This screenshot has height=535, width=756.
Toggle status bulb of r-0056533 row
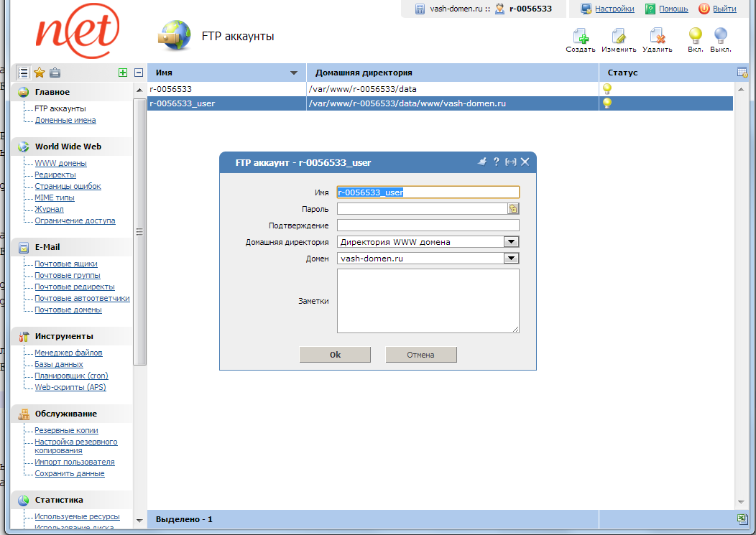coord(607,89)
